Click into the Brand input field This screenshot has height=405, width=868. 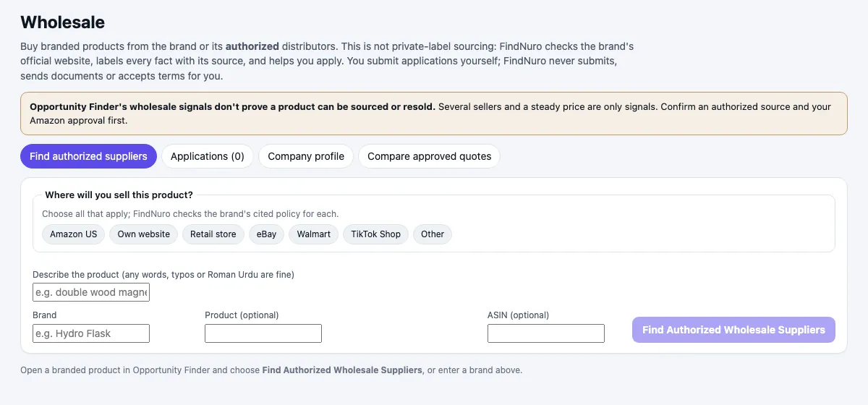pos(91,333)
